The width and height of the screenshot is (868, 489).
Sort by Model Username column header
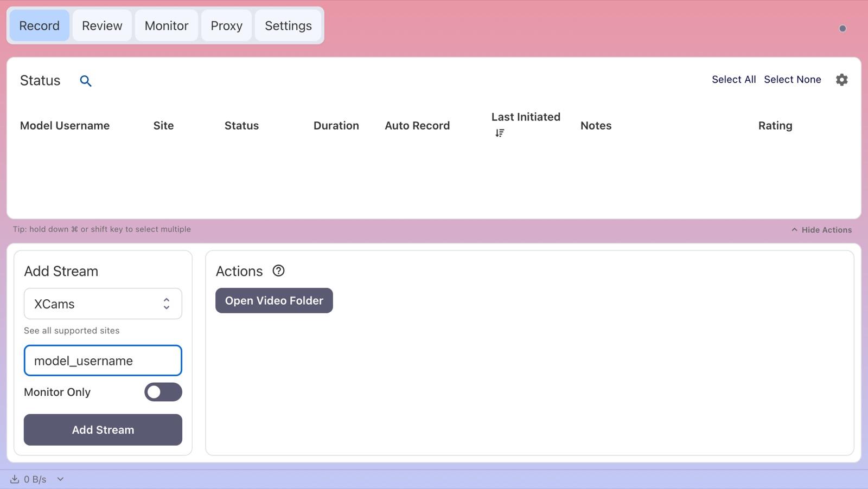click(65, 126)
